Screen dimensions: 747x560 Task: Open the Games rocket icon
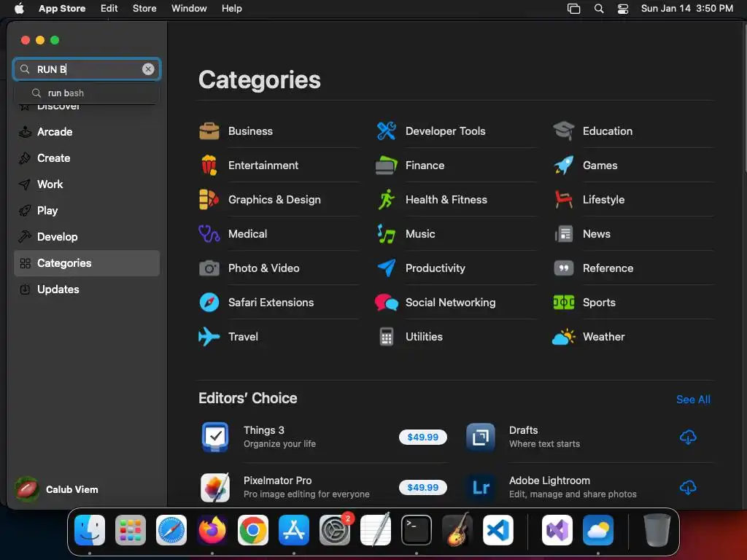pos(564,166)
